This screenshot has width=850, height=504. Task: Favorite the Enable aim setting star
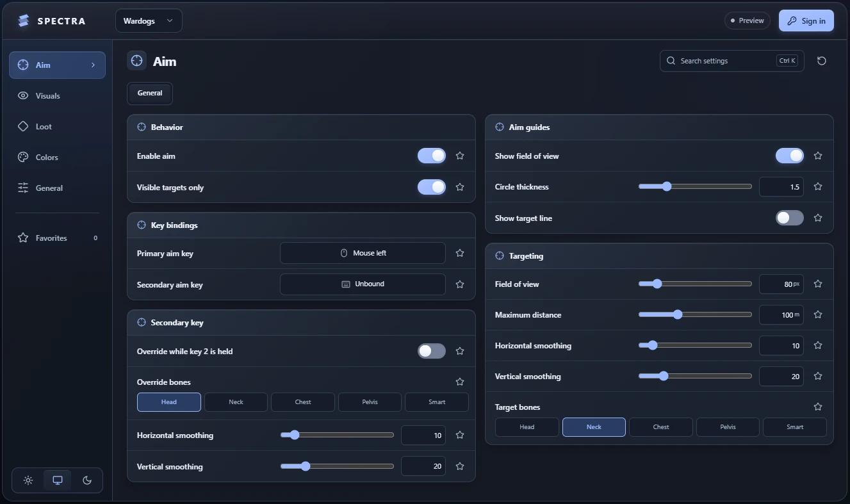click(x=460, y=156)
